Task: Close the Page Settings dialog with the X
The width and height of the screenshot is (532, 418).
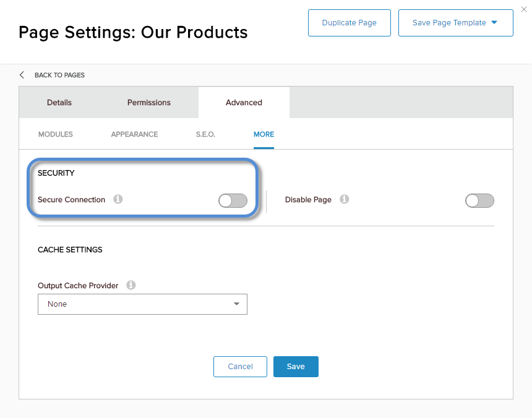Action: coord(524,9)
